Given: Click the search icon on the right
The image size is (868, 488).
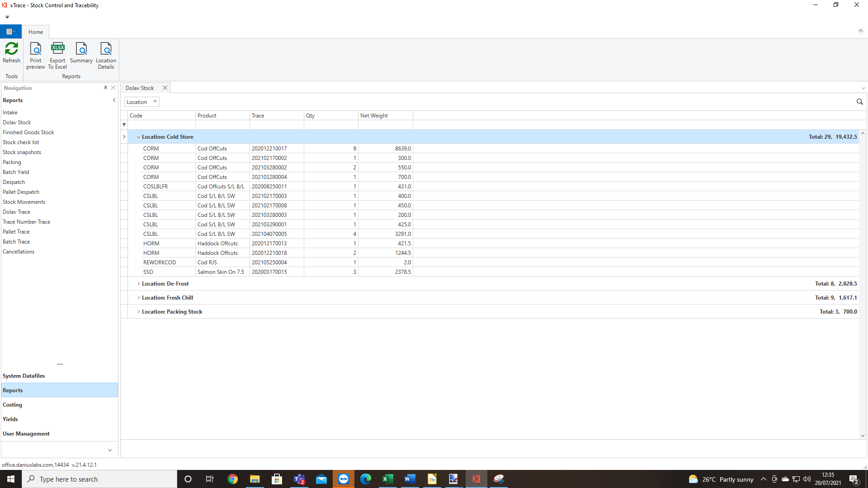Looking at the screenshot, I should tap(860, 101).
